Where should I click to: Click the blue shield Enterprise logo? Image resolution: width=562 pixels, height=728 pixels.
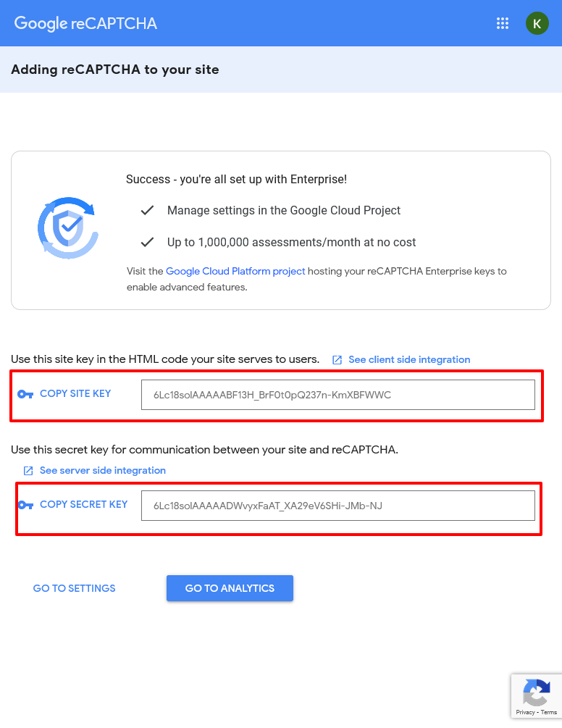[x=68, y=227]
